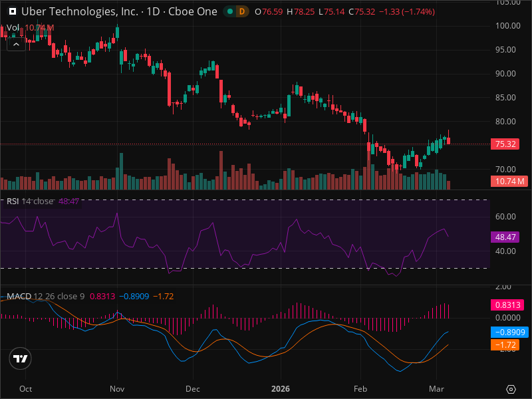Click the Mar date axis label
The height and width of the screenshot is (399, 532).
point(436,389)
